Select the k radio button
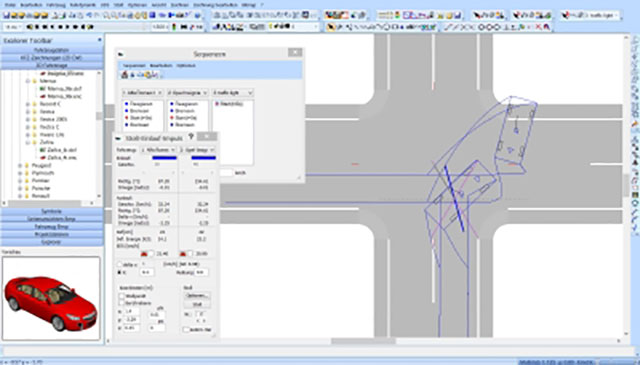This screenshot has width=640, height=365. (120, 272)
